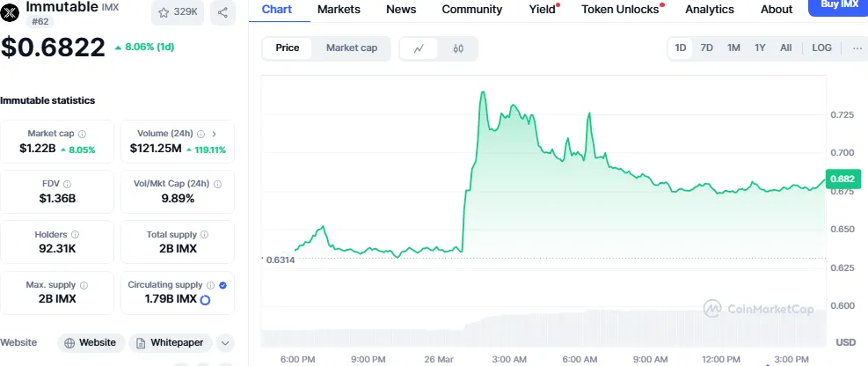Switch to candlestick chart icon
Screen dimensions: 868x366
[458, 48]
